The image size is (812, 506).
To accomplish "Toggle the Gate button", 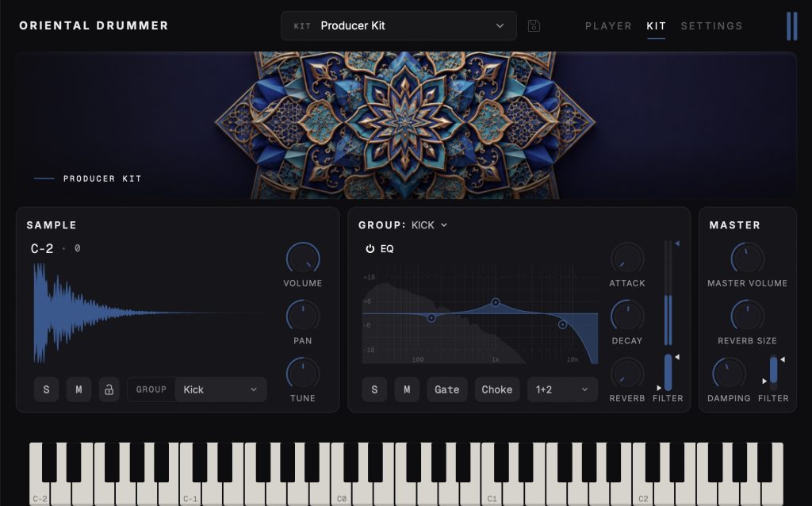I will [447, 389].
